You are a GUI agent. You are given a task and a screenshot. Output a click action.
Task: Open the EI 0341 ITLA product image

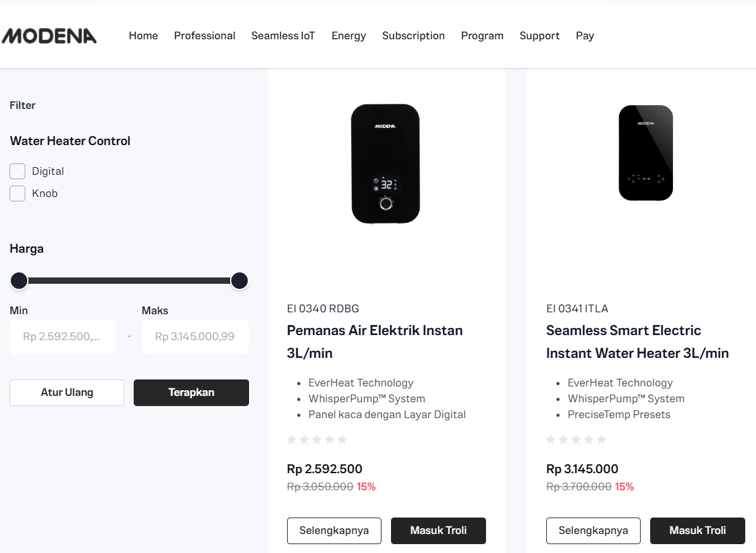click(645, 153)
